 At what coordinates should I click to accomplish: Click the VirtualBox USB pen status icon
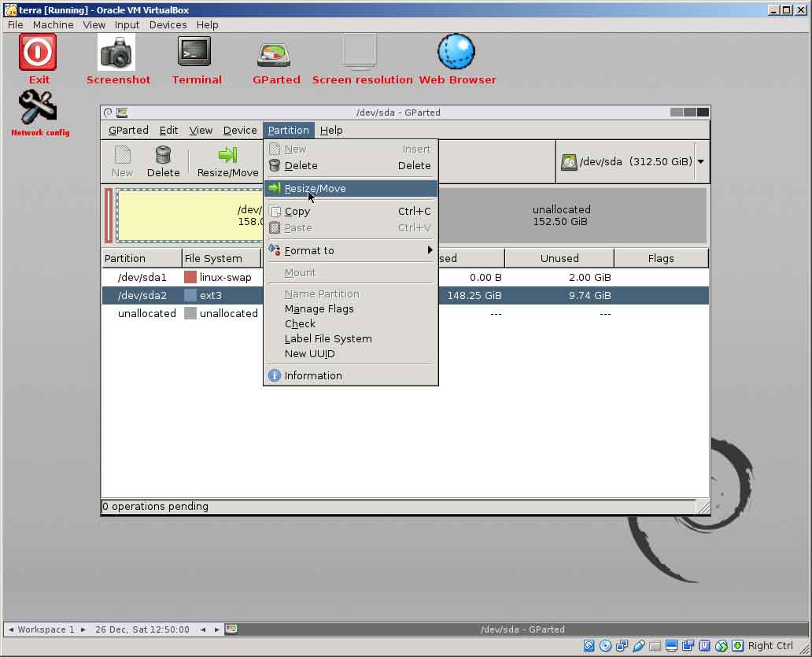tap(639, 646)
